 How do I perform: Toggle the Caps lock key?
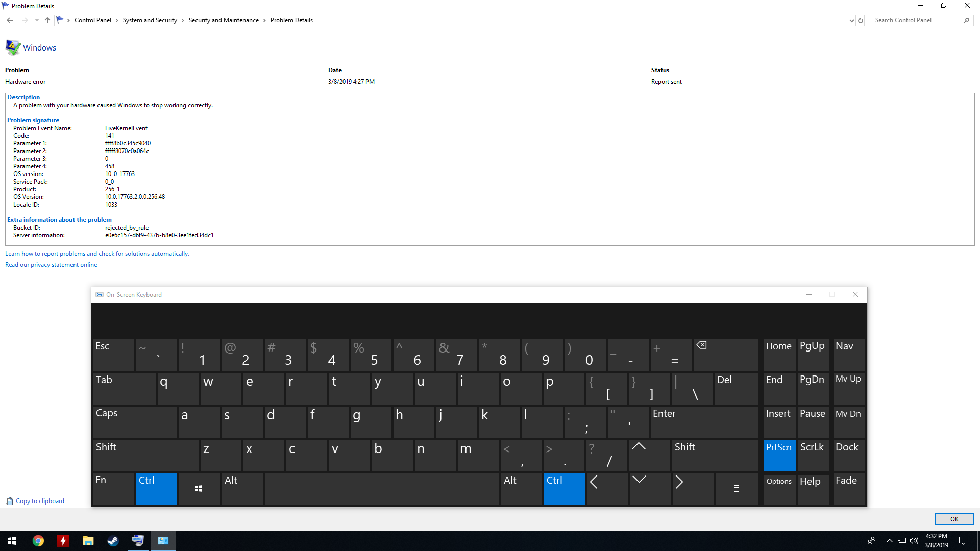tap(135, 421)
